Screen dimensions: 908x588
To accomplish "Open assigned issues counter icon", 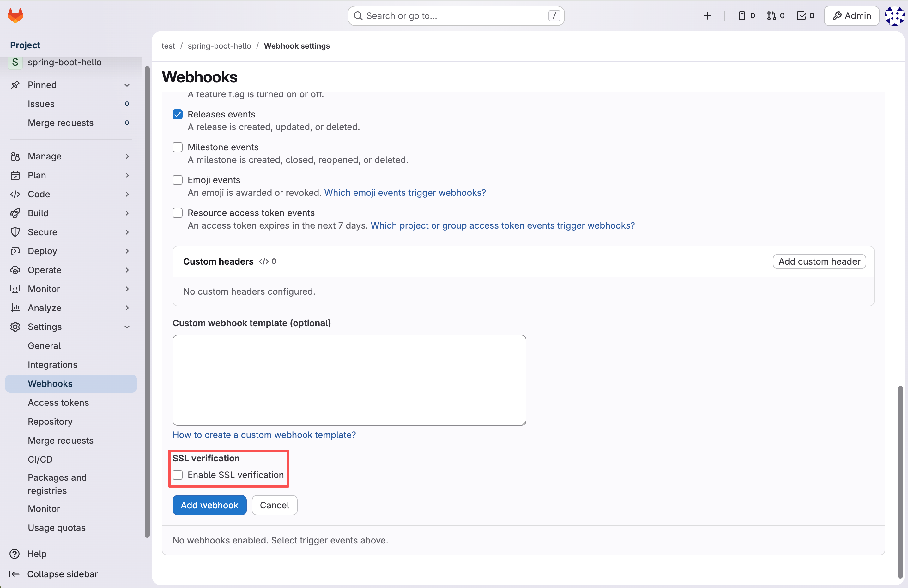I will [x=746, y=16].
